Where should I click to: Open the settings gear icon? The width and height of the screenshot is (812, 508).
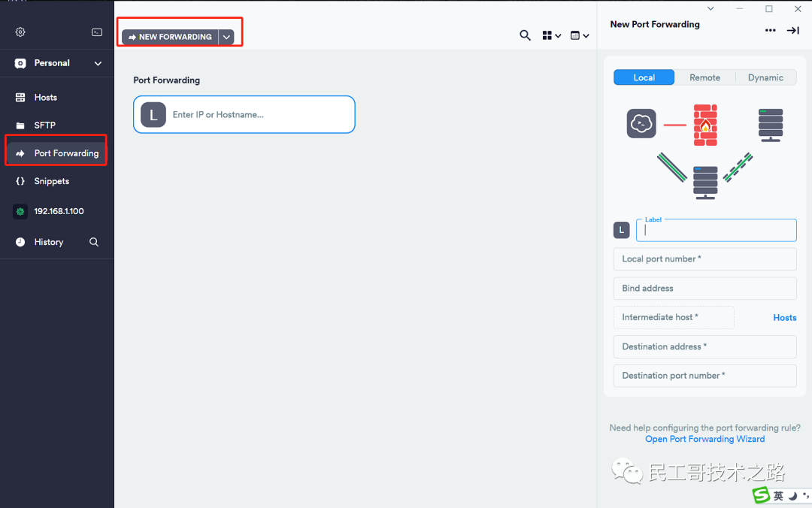[x=20, y=32]
